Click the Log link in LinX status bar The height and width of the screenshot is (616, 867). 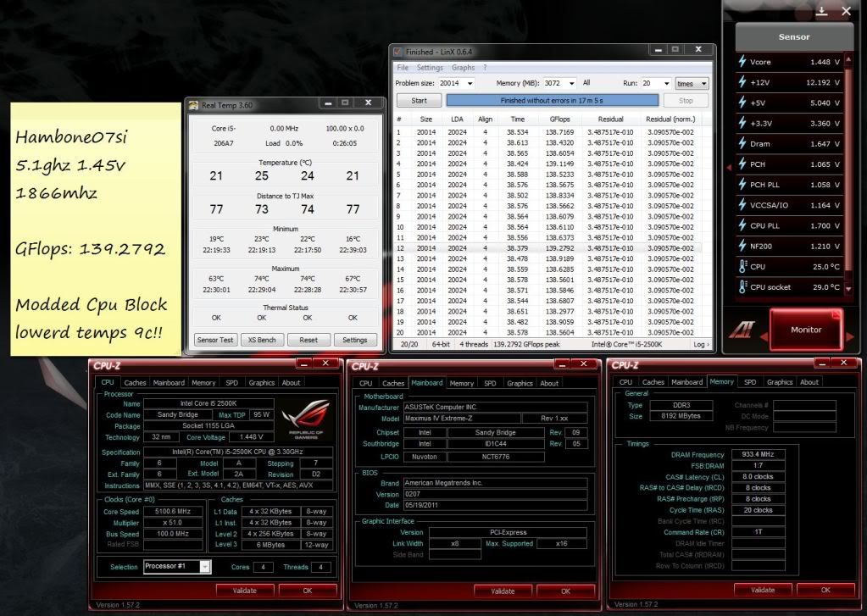pos(701,344)
